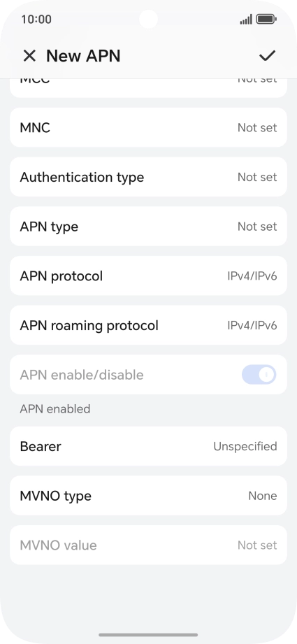The image size is (297, 644).
Task: Tap 'Unspecified' value next to Bearer
Action: click(x=245, y=446)
